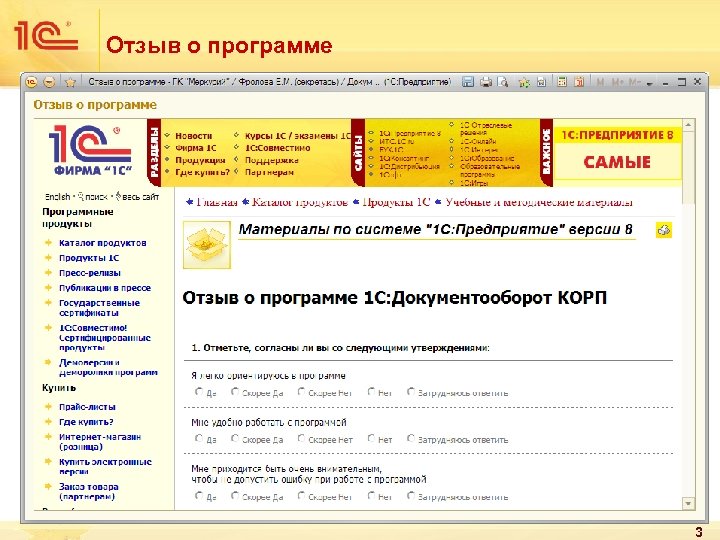Select Затрудняюсь ответить for 'удобно работать'

411,439
